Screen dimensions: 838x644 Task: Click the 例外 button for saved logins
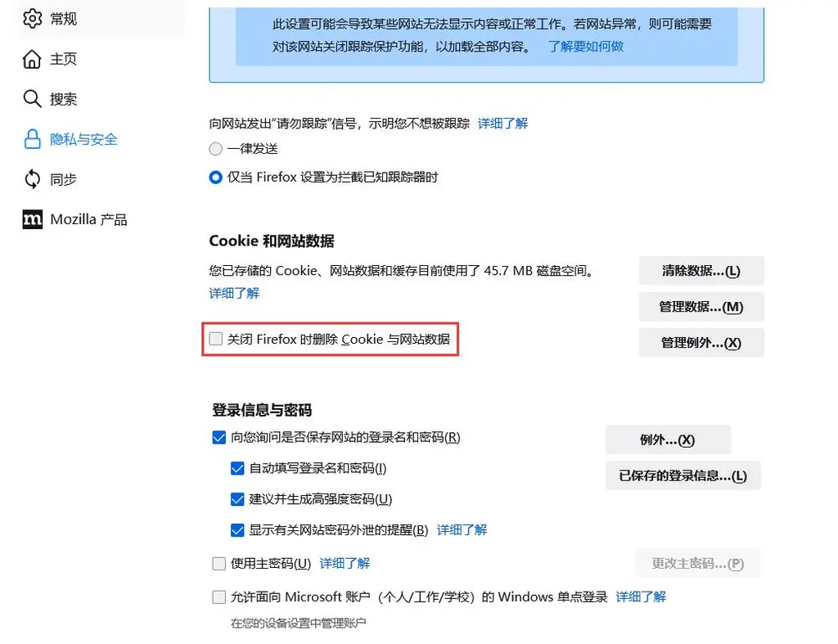point(668,440)
